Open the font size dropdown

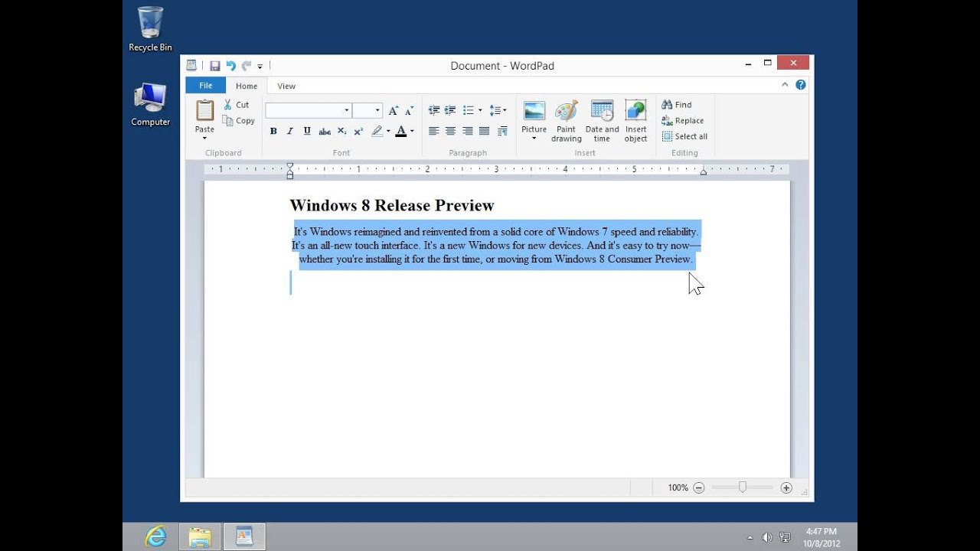[x=377, y=110]
